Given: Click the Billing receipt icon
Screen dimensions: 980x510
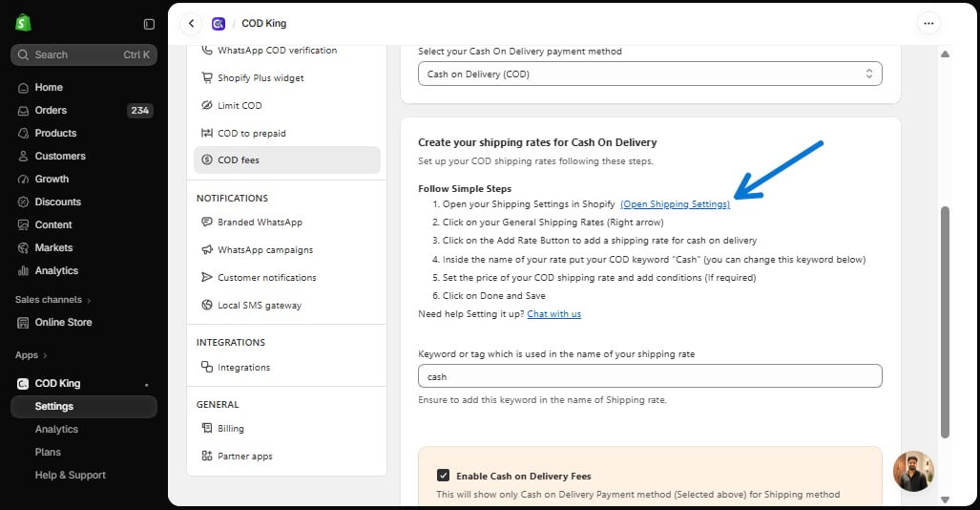Looking at the screenshot, I should 207,428.
